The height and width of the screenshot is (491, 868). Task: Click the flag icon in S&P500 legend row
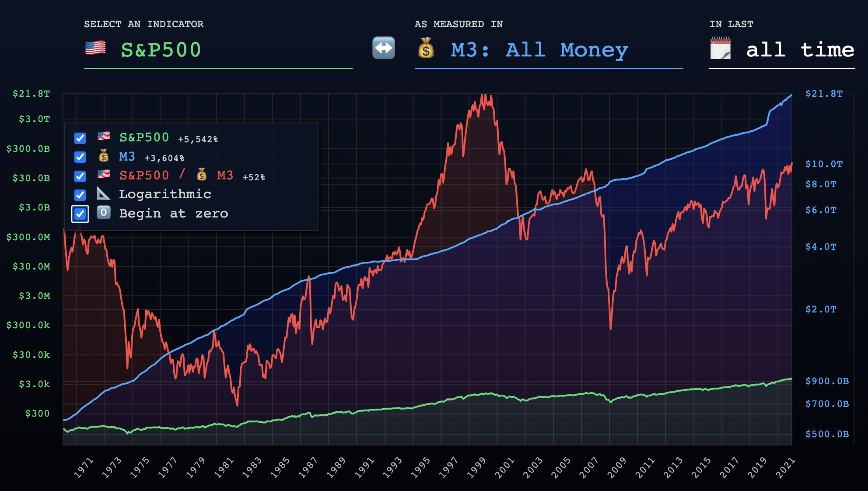[x=104, y=137]
